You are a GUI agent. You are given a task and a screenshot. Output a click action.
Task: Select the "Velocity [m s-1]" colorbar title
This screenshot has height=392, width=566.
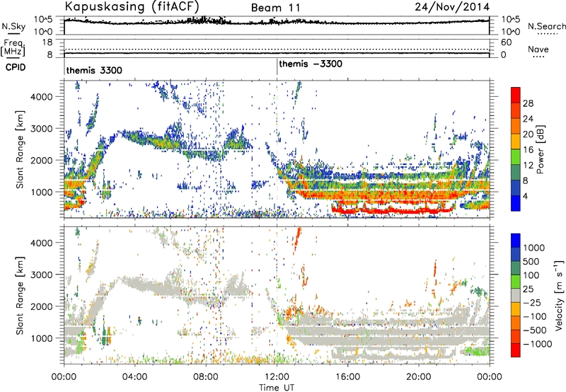coord(559,295)
